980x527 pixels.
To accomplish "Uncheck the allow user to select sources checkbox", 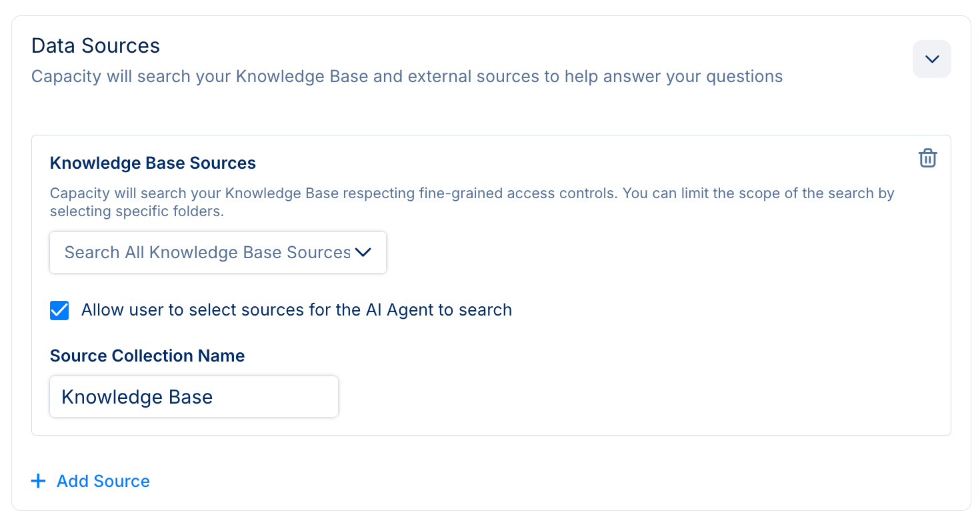I will 59,310.
